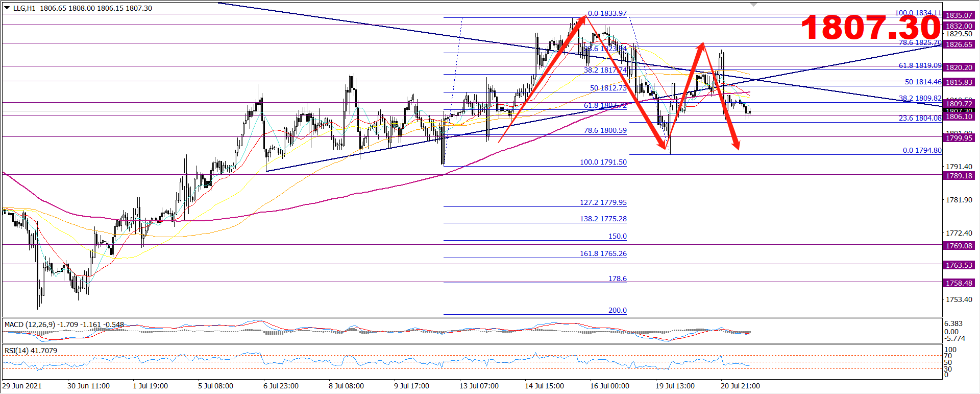Click the 1826.65 price level tag
Image resolution: width=980 pixels, height=394 pixels.
pyautogui.click(x=959, y=44)
